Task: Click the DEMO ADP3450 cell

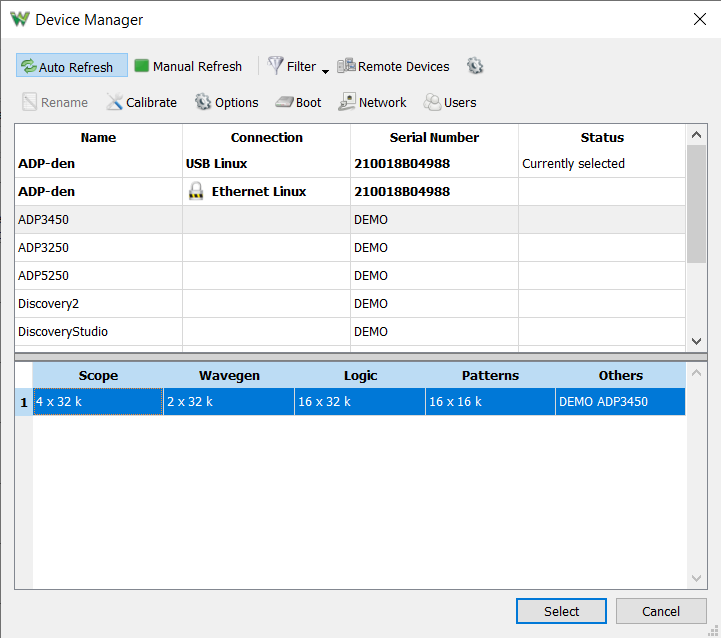Action: point(620,402)
